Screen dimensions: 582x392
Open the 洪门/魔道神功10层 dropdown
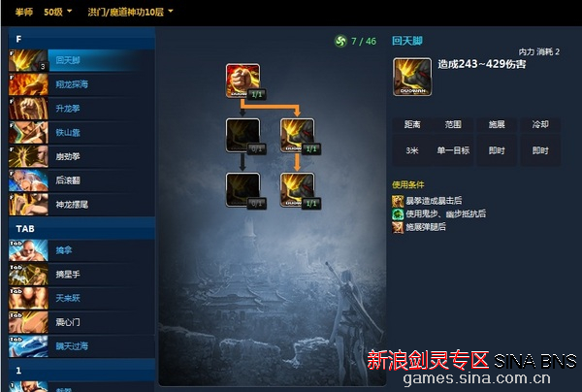[x=130, y=12]
